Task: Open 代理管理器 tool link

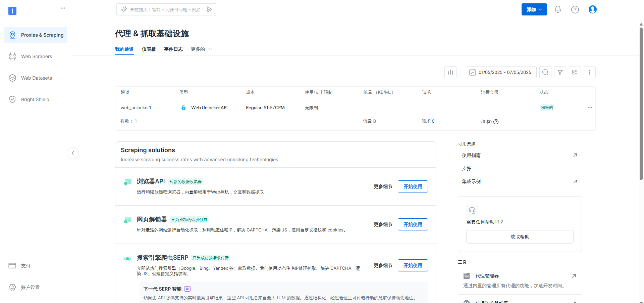Action: pos(487,276)
